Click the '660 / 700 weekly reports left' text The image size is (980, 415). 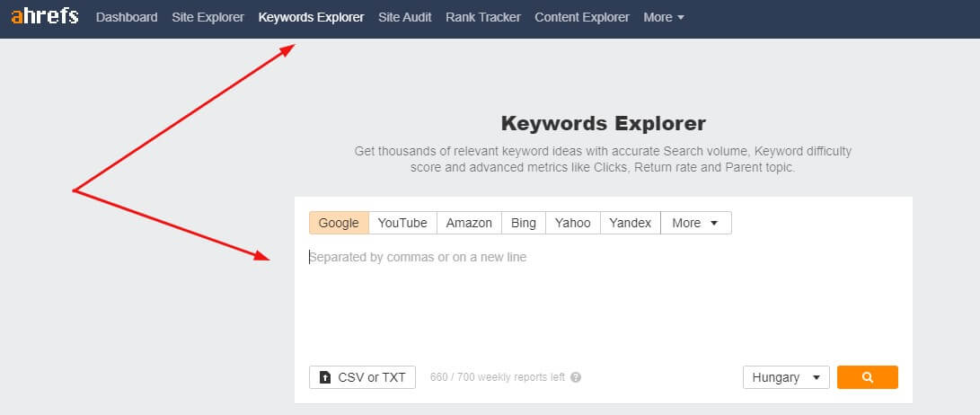point(498,377)
